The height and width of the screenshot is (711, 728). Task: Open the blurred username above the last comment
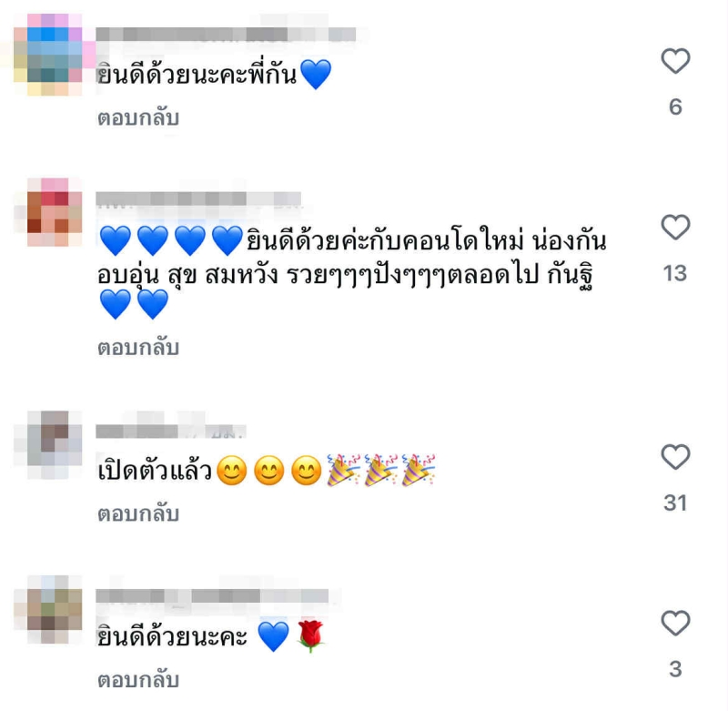tap(213, 595)
